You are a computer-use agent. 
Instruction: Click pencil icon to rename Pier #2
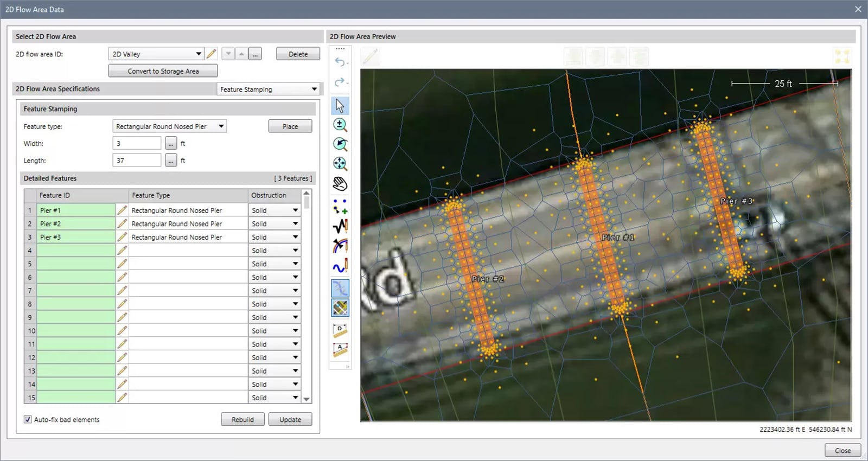(122, 223)
